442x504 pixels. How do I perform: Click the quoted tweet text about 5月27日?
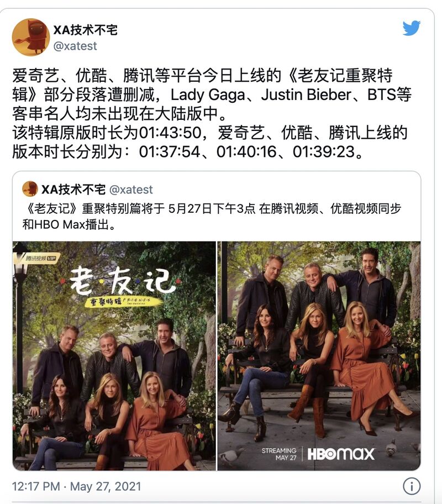(212, 216)
